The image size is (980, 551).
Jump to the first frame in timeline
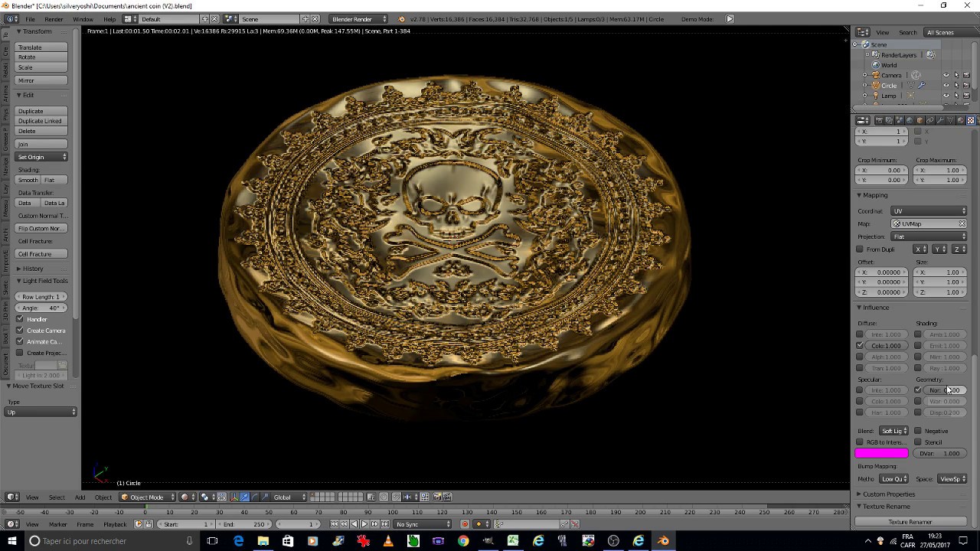(x=334, y=524)
